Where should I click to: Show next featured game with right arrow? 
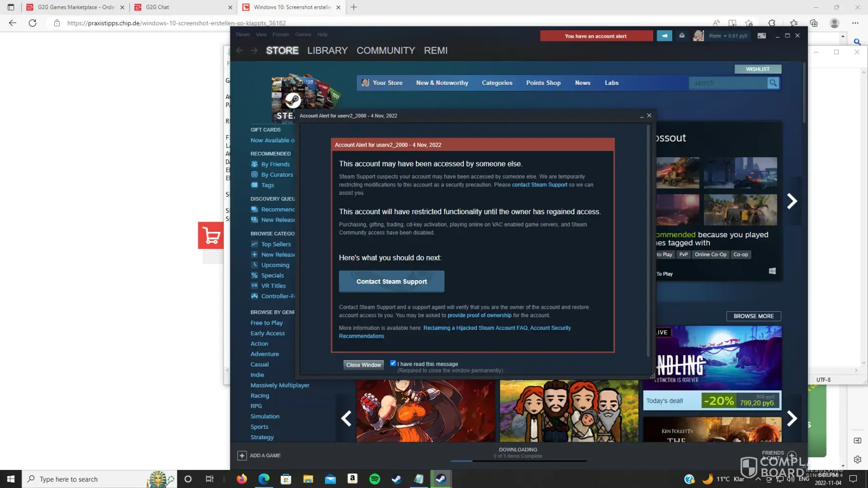coord(792,201)
